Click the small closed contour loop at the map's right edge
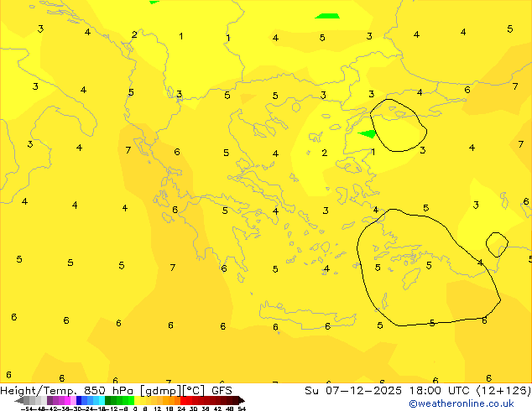The image size is (532, 411). tap(497, 244)
